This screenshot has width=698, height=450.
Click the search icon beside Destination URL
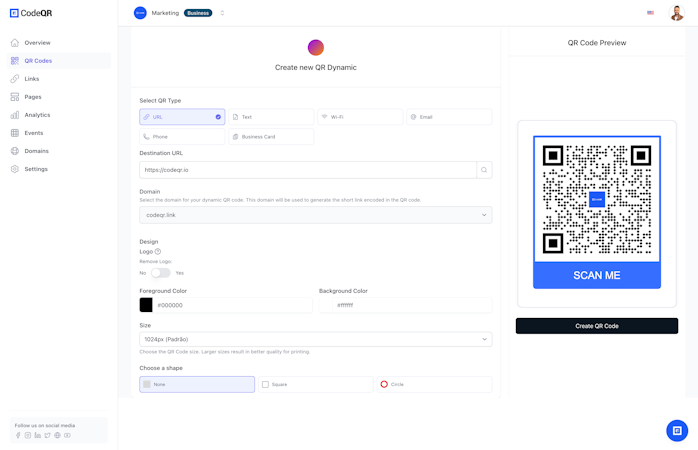[x=484, y=170]
